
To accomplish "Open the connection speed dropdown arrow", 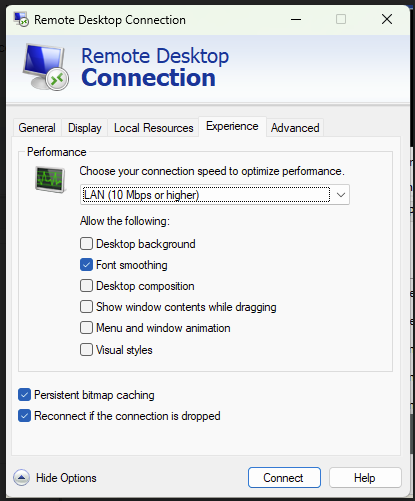I will (x=341, y=195).
